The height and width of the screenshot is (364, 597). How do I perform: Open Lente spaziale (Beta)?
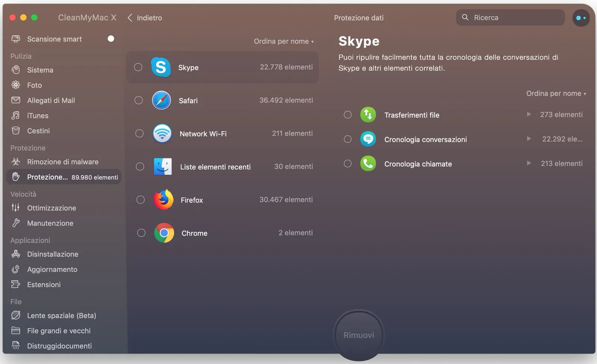pos(61,315)
